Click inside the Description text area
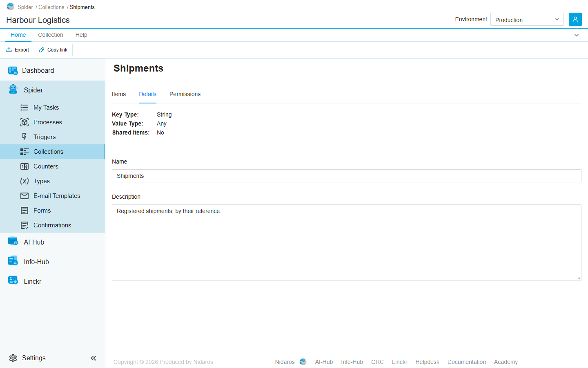 point(346,242)
